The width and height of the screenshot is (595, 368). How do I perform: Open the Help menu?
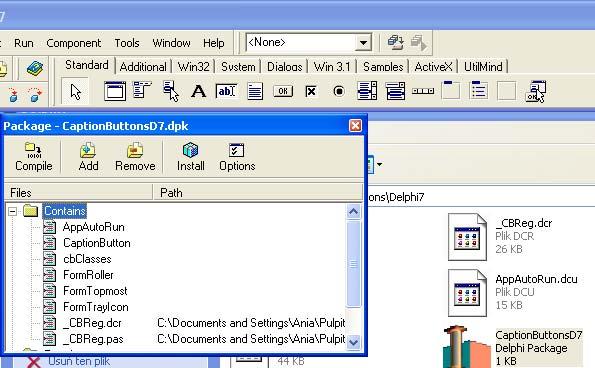click(214, 43)
